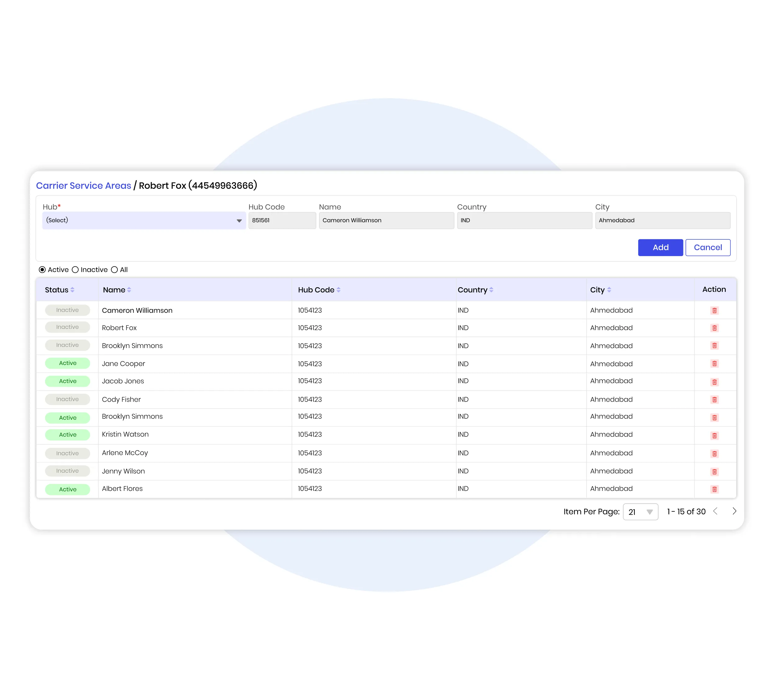773x700 pixels.
Task: Select the Active radio filter
Action: pyautogui.click(x=42, y=269)
